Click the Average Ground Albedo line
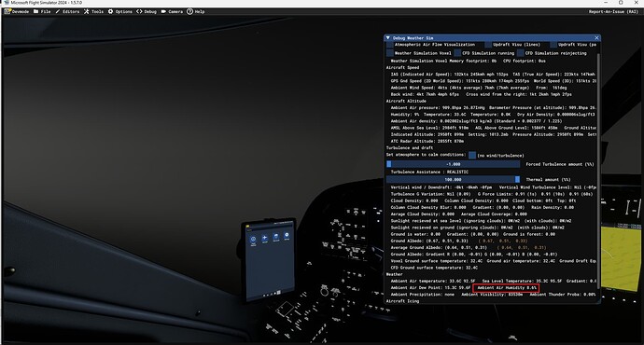Viewport: 644px width, 345px height. click(469, 247)
